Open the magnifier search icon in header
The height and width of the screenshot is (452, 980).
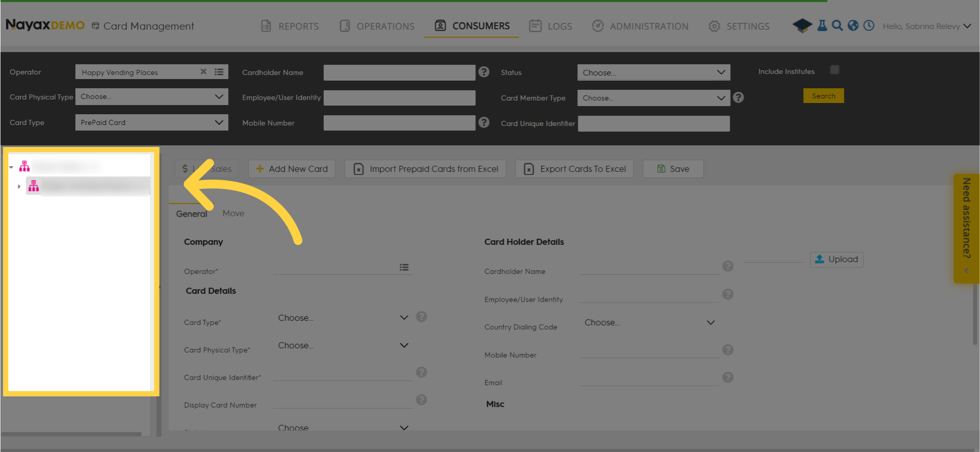click(x=837, y=26)
